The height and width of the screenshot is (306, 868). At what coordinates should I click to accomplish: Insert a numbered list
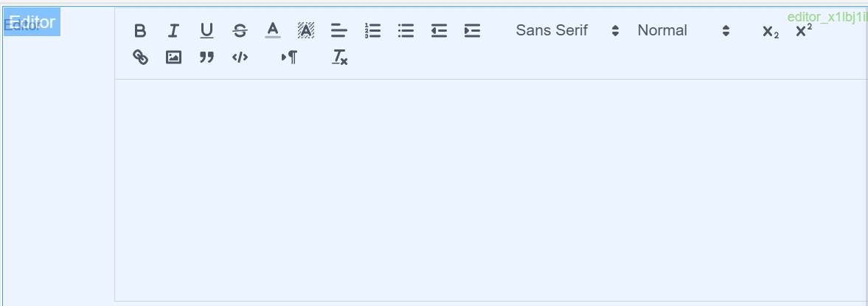click(372, 31)
